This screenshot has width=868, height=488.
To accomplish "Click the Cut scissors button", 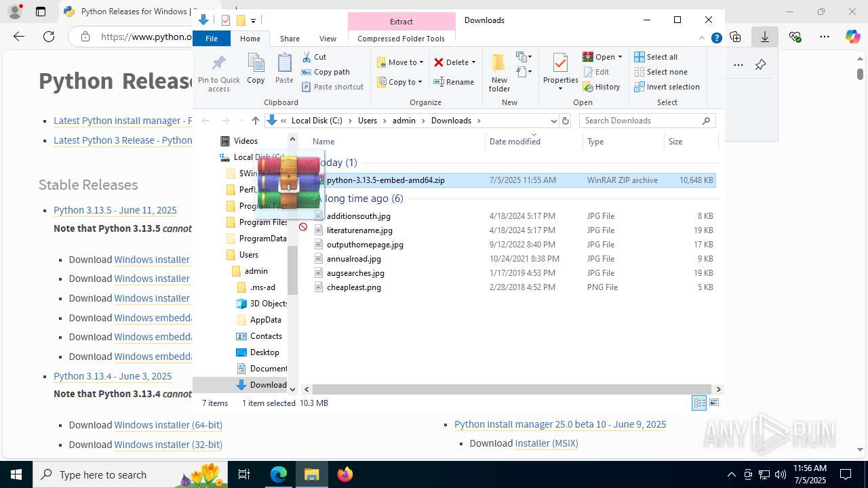I will tap(314, 57).
